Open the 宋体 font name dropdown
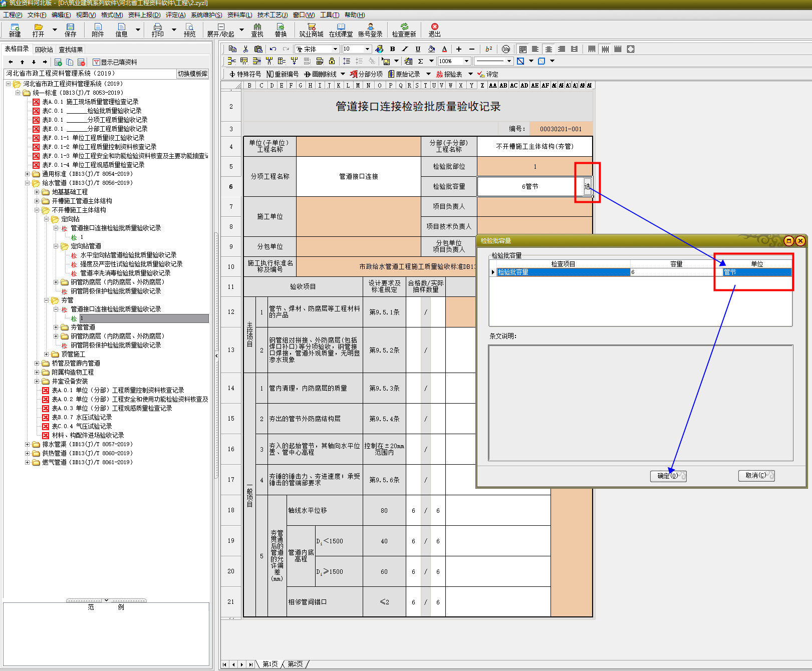 (x=335, y=49)
